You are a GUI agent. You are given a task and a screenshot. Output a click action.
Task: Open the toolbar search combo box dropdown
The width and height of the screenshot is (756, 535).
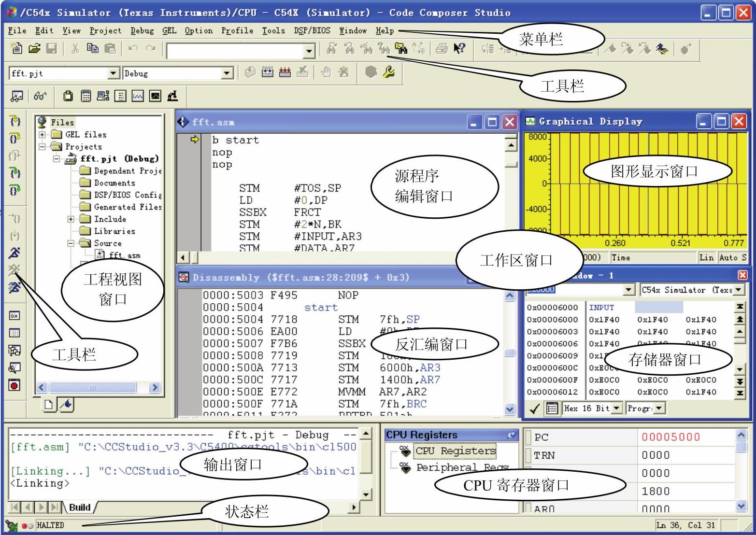click(309, 51)
